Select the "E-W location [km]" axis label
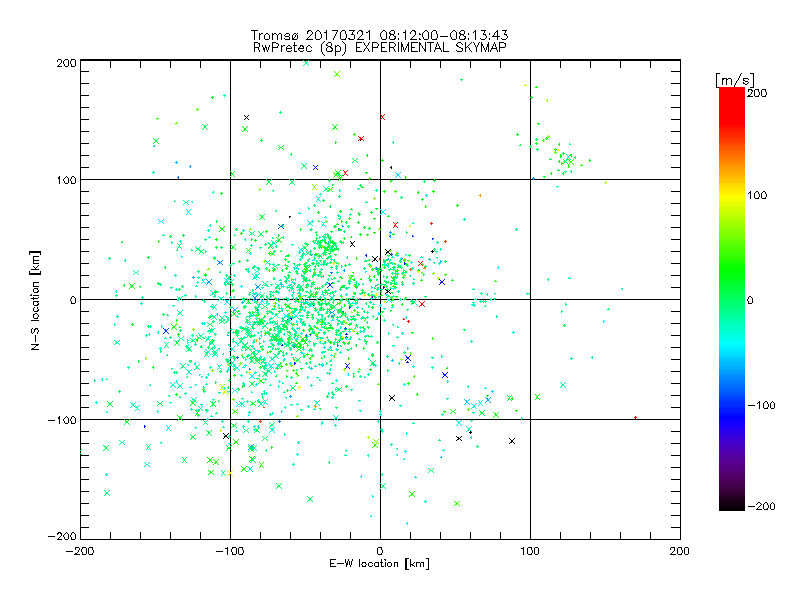Screen dimensions: 800x600 tap(379, 563)
